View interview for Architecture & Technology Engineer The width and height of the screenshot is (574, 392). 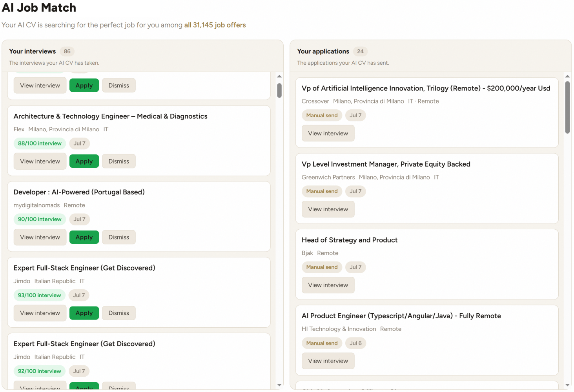(x=40, y=162)
